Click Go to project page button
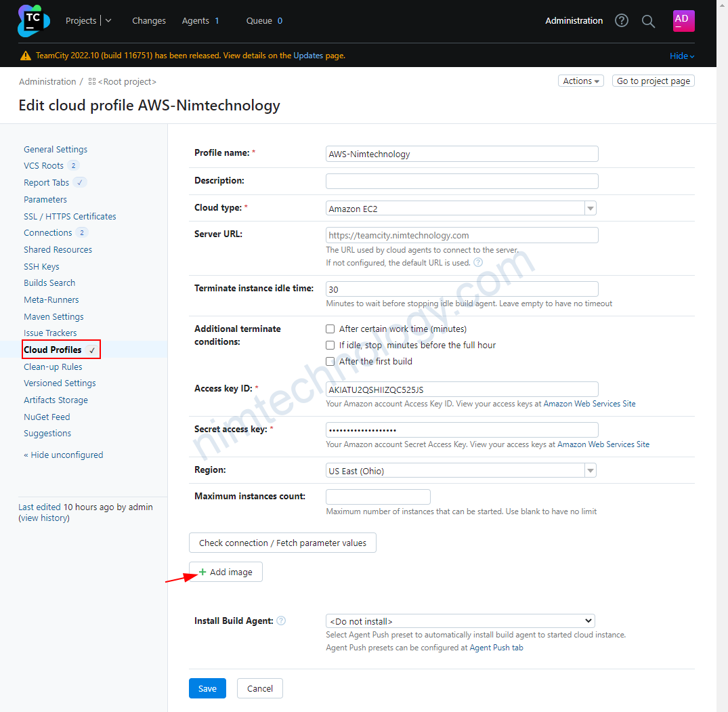 tap(654, 81)
